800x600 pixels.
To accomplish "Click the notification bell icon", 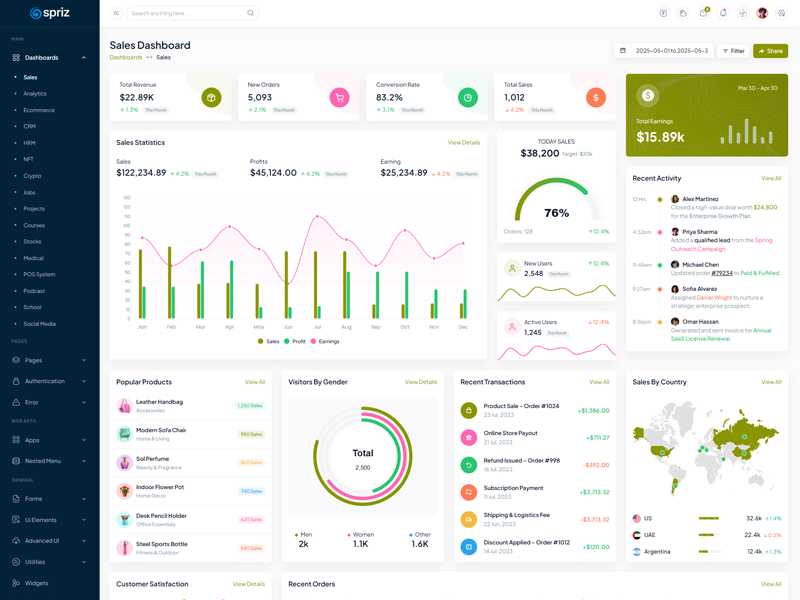I will coord(723,13).
